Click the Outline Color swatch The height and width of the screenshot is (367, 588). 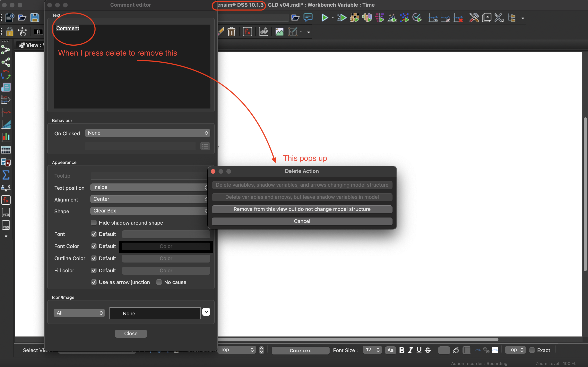point(166,258)
